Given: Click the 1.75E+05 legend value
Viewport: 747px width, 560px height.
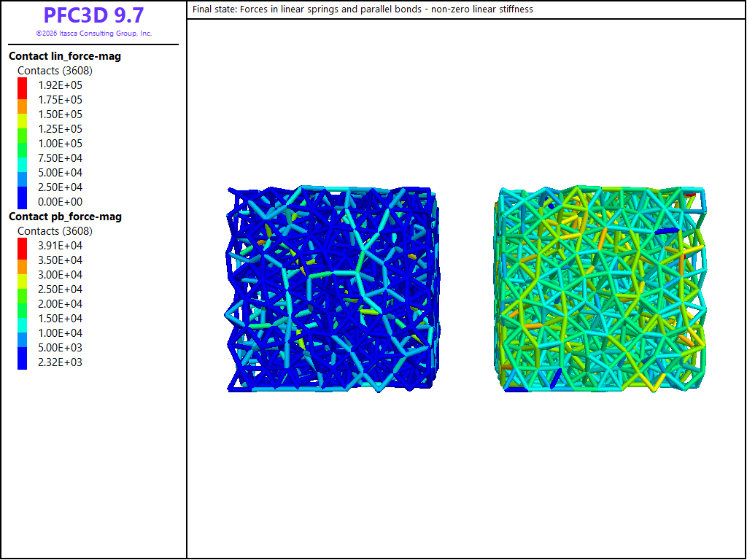Looking at the screenshot, I should [x=60, y=100].
